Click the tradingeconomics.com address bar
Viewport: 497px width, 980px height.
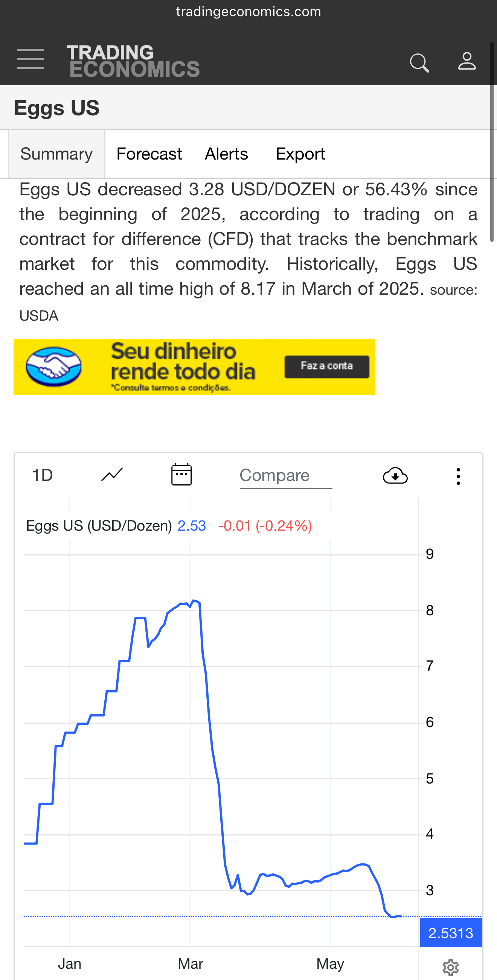click(x=248, y=12)
